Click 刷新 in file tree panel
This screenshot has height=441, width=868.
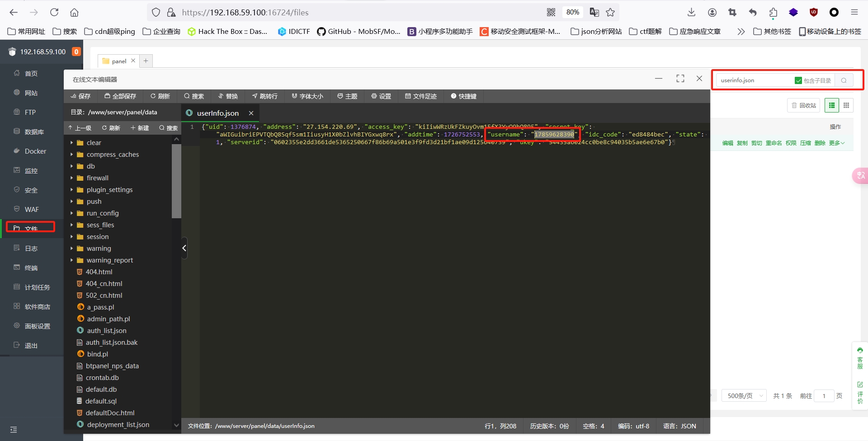click(x=111, y=128)
